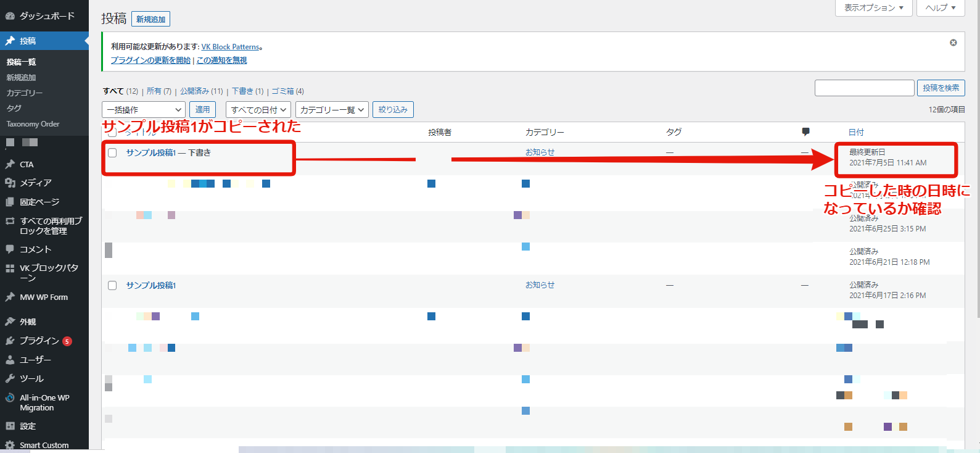Click the ユーザー person icon
This screenshot has width=980, height=453.
click(x=10, y=360)
